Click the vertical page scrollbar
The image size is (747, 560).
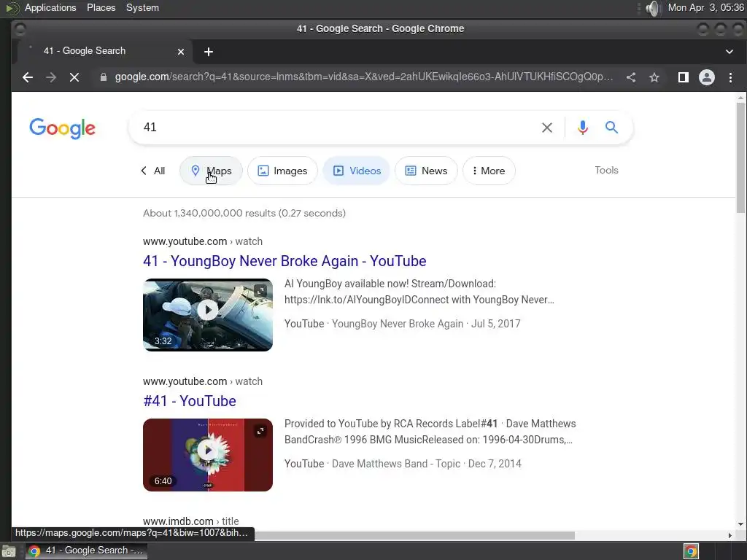click(x=740, y=157)
